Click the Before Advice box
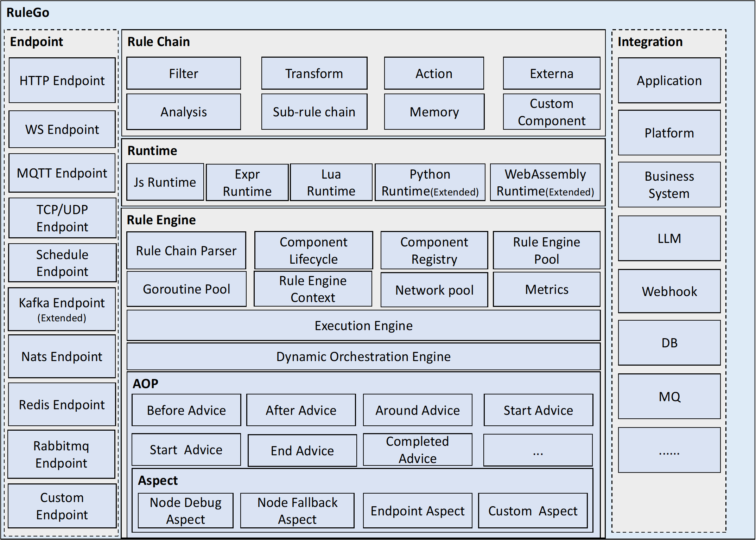This screenshot has width=756, height=540. (186, 410)
